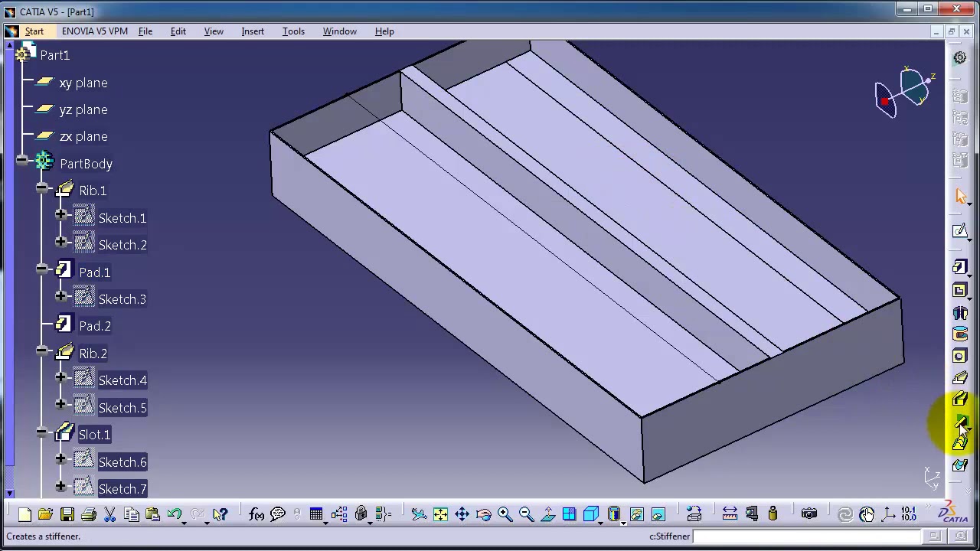Select the Slot tool in right toolbar

click(960, 399)
